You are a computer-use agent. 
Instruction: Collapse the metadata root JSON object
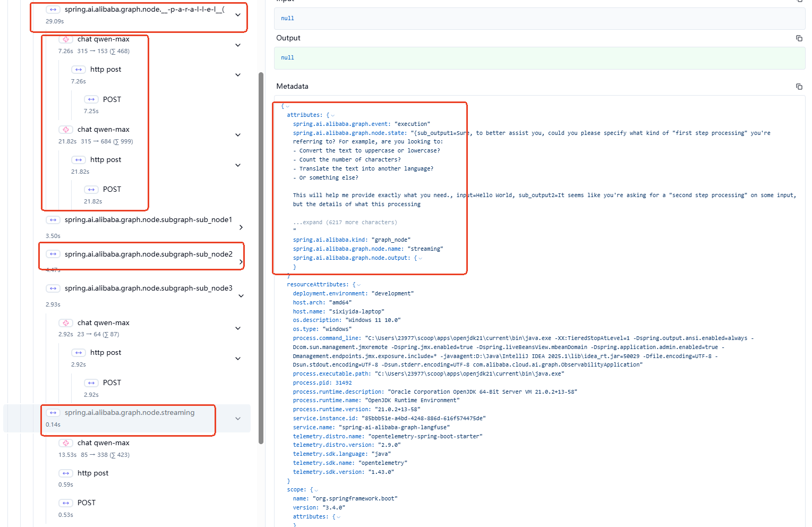pyautogui.click(x=288, y=107)
